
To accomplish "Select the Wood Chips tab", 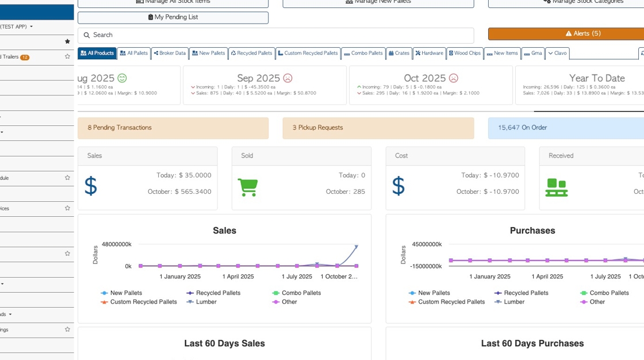I will click(x=465, y=53).
